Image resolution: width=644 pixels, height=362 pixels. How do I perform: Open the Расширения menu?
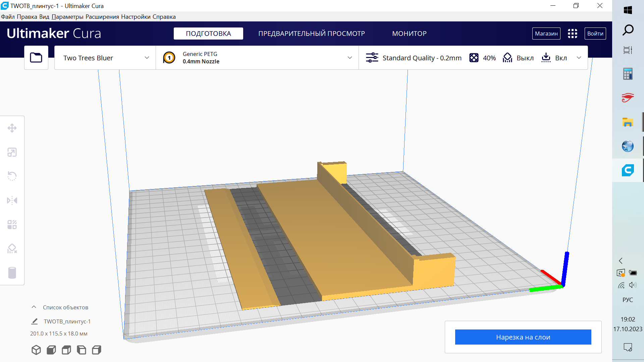[102, 17]
